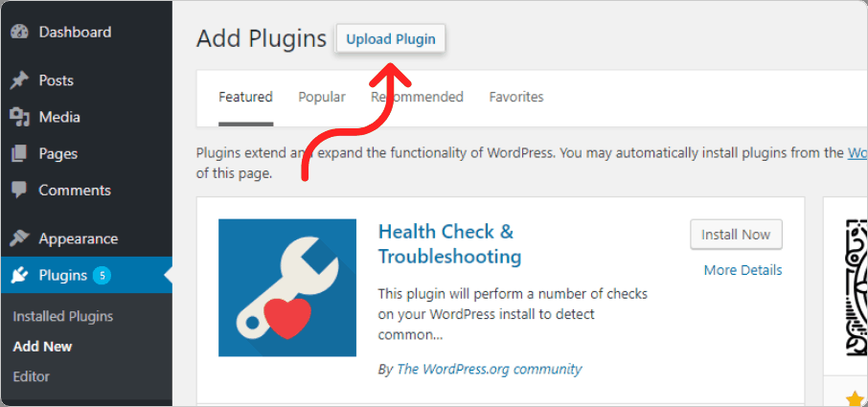
Task: Click the Plugins plug icon
Action: [x=19, y=276]
